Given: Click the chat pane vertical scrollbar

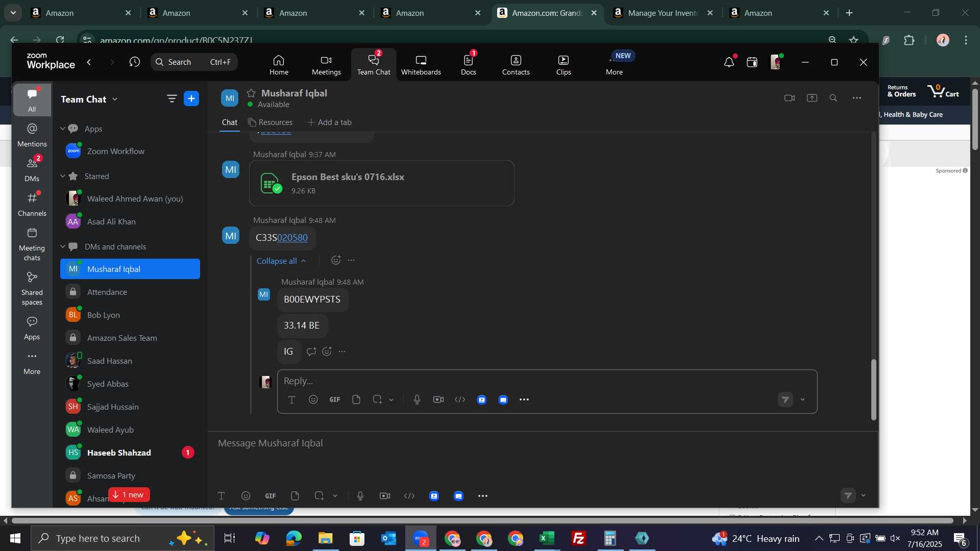Looking at the screenshot, I should tap(873, 390).
